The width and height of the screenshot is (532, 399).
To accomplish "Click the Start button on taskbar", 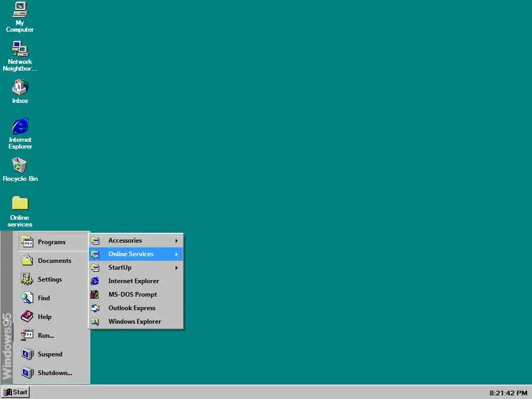I will 15,392.
